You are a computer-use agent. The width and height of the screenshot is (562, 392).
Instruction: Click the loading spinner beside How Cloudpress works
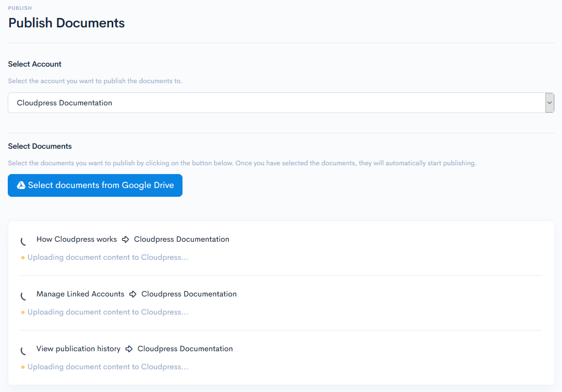coord(24,242)
